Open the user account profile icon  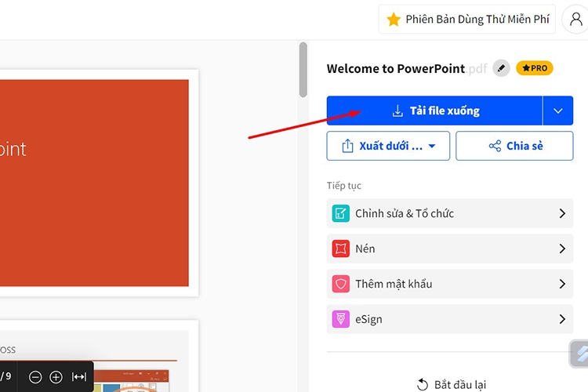pyautogui.click(x=575, y=19)
